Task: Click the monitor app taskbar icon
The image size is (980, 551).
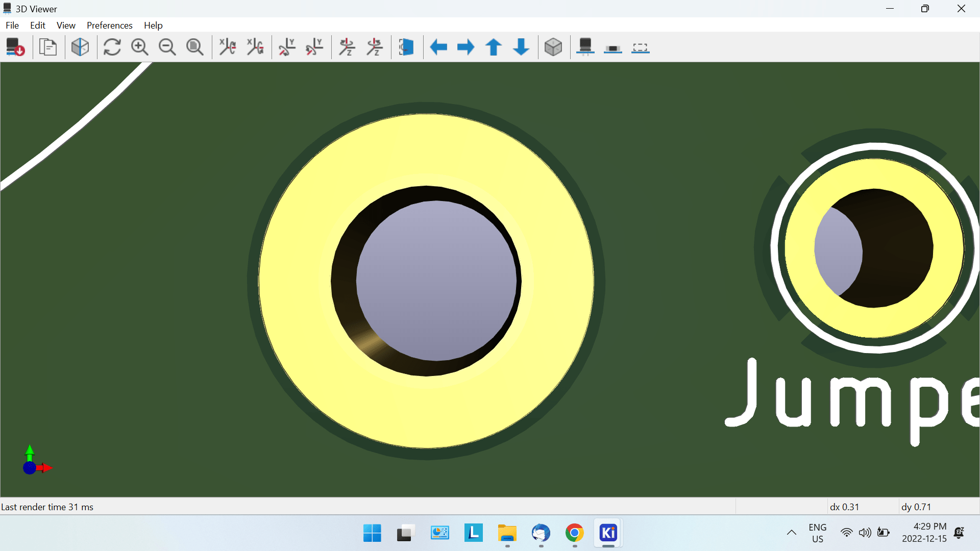Action: pyautogui.click(x=439, y=533)
